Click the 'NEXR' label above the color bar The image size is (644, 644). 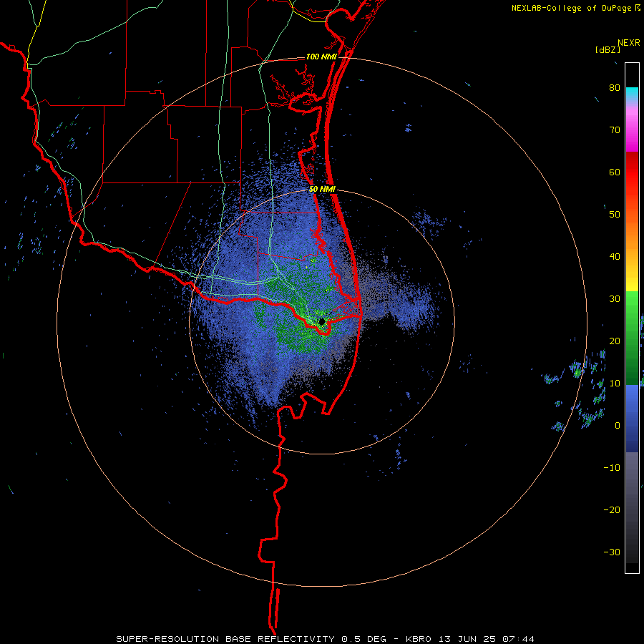pyautogui.click(x=629, y=43)
